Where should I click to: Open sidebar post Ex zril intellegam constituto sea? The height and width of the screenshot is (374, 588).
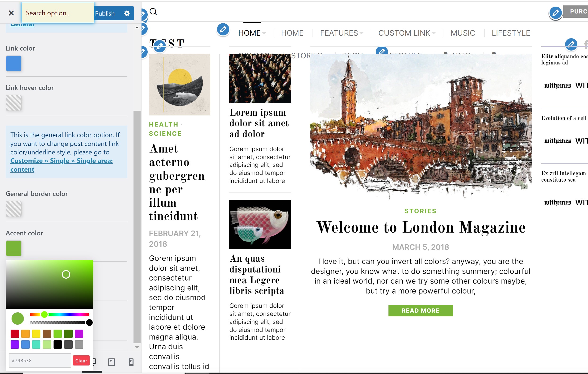pyautogui.click(x=563, y=176)
